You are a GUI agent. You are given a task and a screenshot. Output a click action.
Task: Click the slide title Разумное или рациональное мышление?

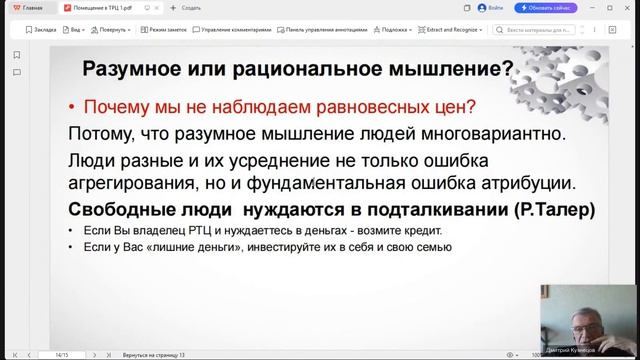[298, 69]
